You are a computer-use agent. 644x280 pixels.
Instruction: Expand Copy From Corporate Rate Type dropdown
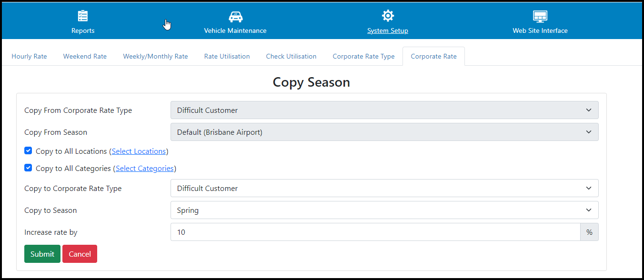(384, 110)
